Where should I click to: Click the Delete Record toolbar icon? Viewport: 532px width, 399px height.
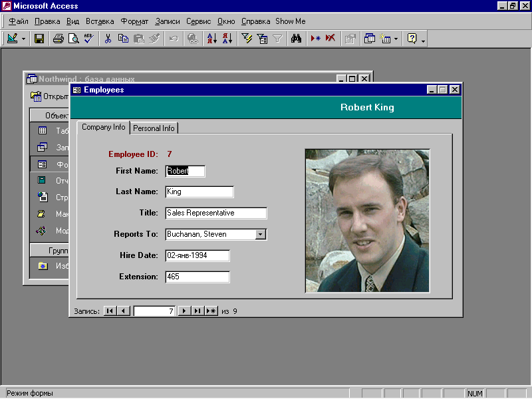(x=331, y=39)
